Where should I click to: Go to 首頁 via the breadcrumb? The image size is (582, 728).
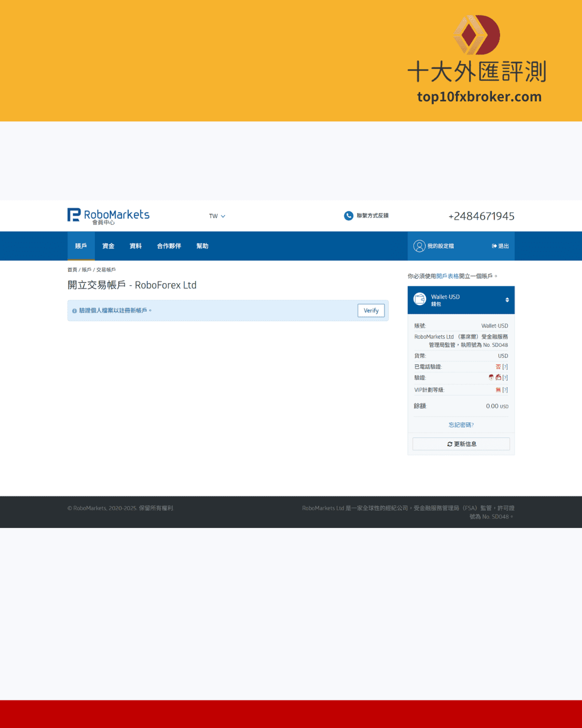click(x=72, y=270)
